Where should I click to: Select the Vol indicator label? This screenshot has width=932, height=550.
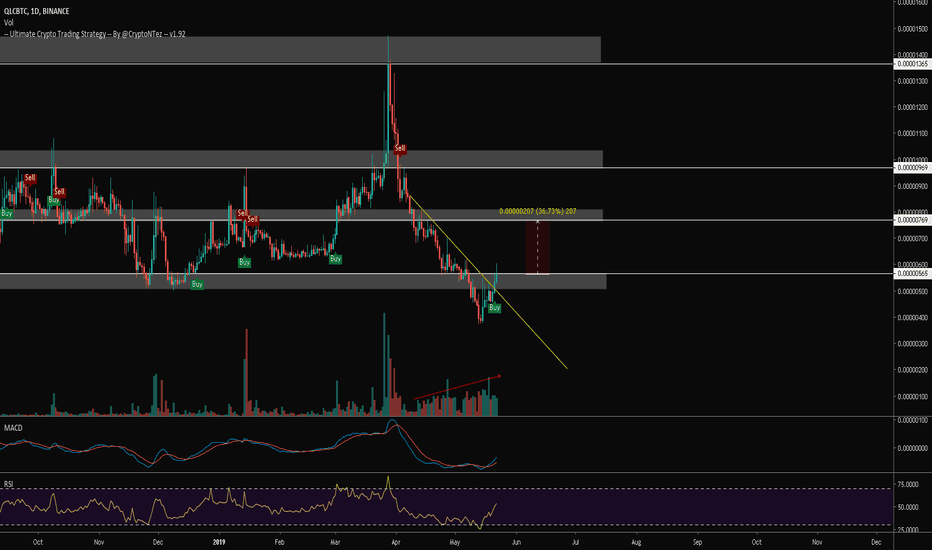pyautogui.click(x=8, y=23)
